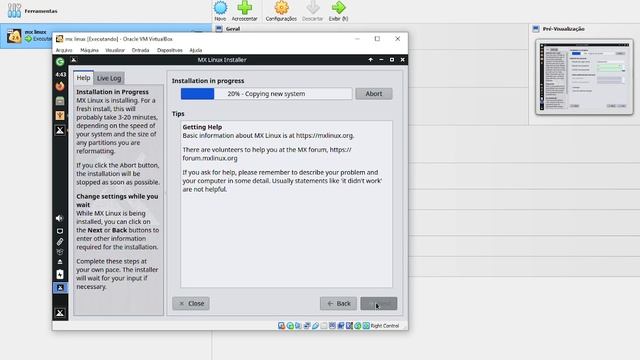Click the orange package icon in guest panel

click(x=60, y=116)
